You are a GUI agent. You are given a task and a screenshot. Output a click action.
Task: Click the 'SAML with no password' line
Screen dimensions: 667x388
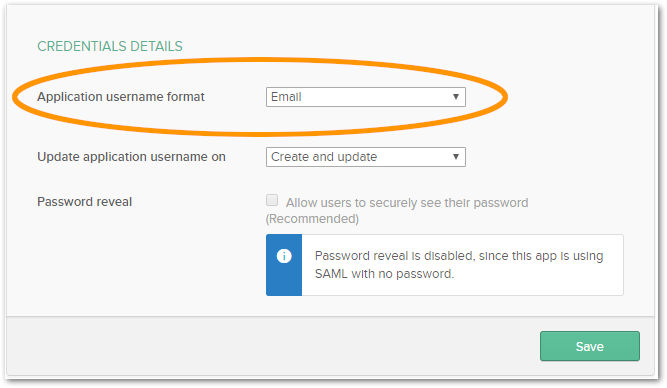385,274
